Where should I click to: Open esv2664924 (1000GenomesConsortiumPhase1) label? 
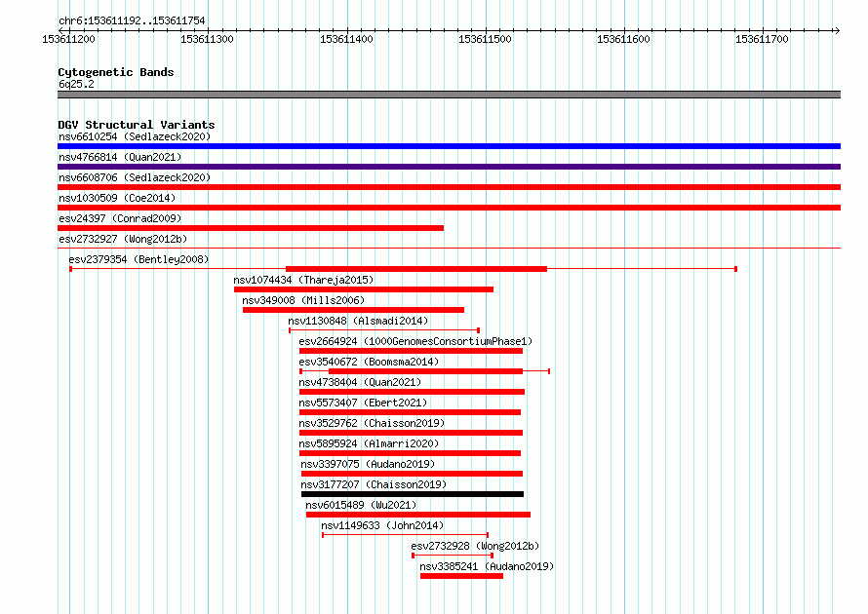pos(415,341)
